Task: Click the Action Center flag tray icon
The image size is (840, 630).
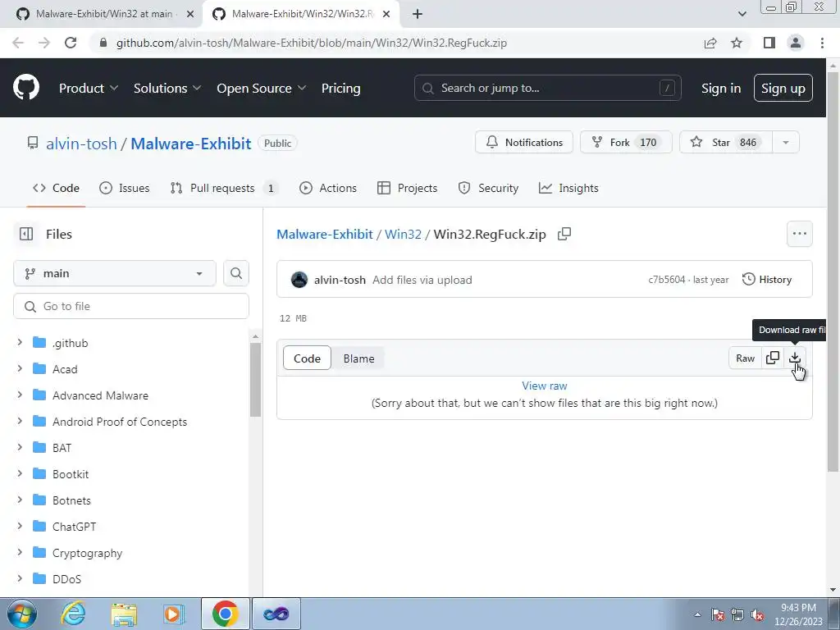Action: click(718, 614)
